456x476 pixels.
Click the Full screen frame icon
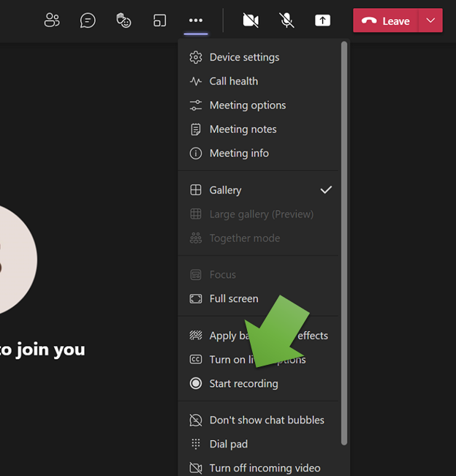[196, 299]
